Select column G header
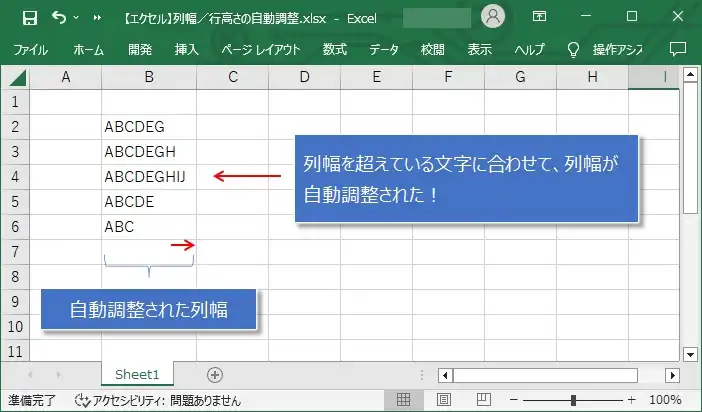The image size is (702, 412). [520, 77]
